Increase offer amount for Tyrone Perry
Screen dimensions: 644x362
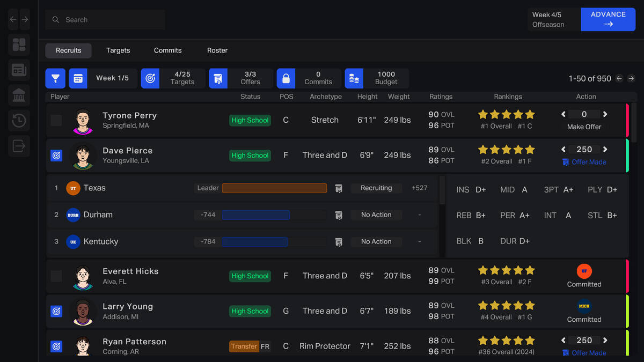[605, 114]
